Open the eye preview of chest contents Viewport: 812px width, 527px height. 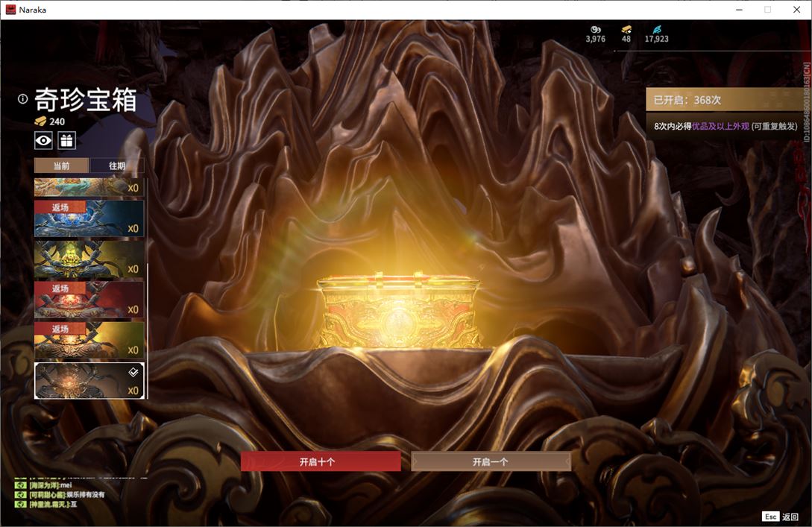coord(43,140)
